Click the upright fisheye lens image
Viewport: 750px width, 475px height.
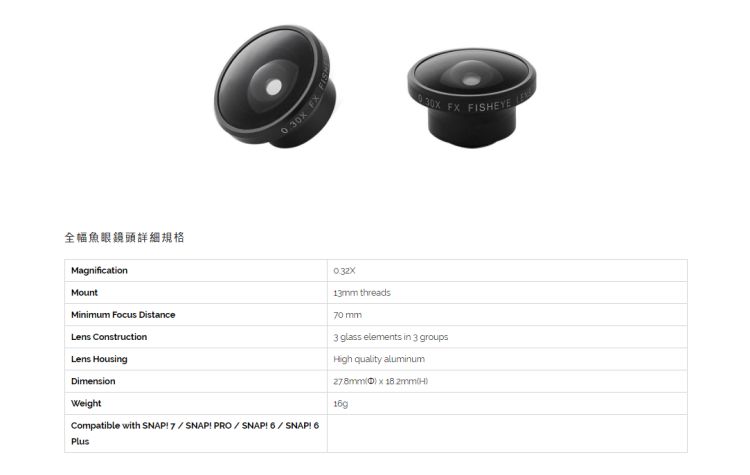[472, 98]
